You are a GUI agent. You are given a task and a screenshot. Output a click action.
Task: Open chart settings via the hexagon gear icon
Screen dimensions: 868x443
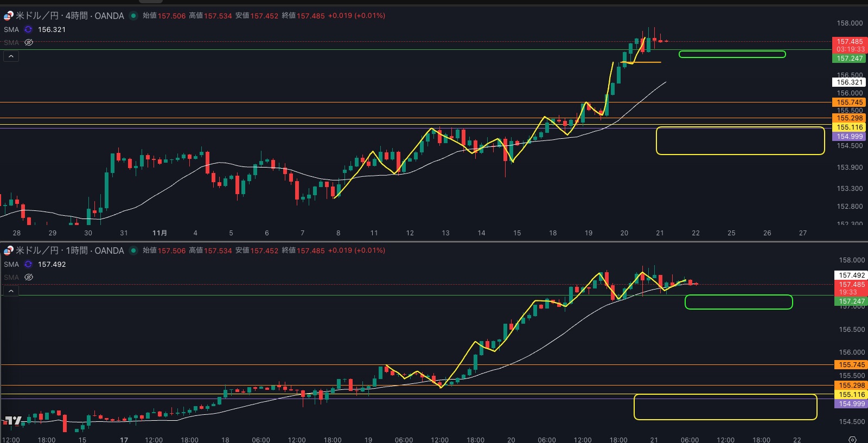coord(852,439)
